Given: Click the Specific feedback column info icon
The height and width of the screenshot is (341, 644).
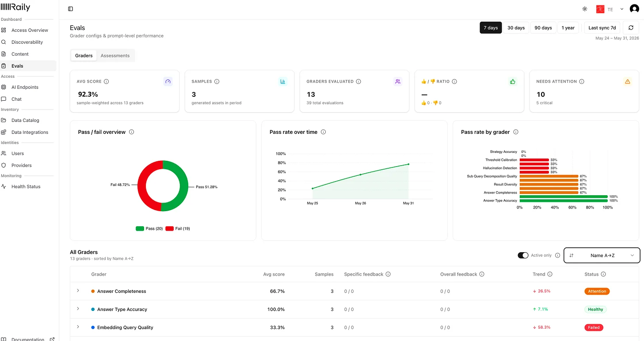Looking at the screenshot, I should pos(388,274).
